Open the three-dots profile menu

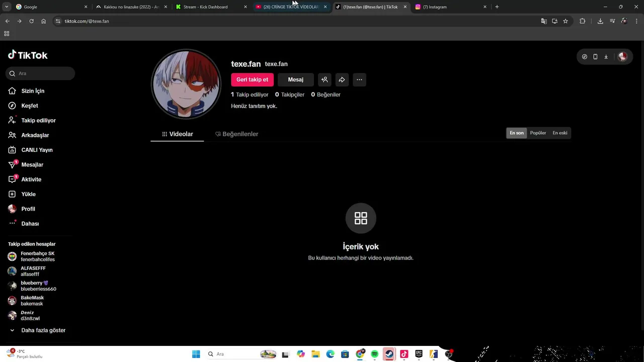359,79
